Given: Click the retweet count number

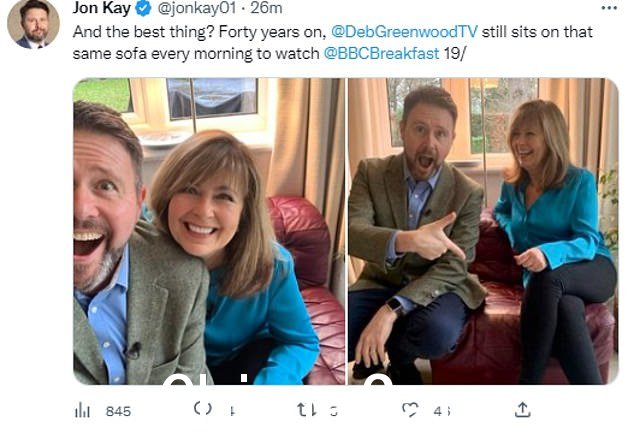Looking at the screenshot, I should [334, 411].
